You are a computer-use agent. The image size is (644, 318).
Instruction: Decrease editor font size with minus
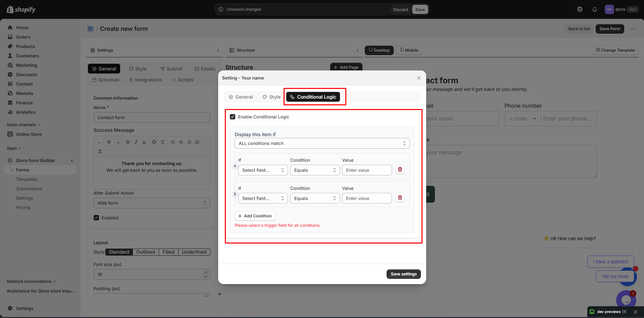click(99, 143)
